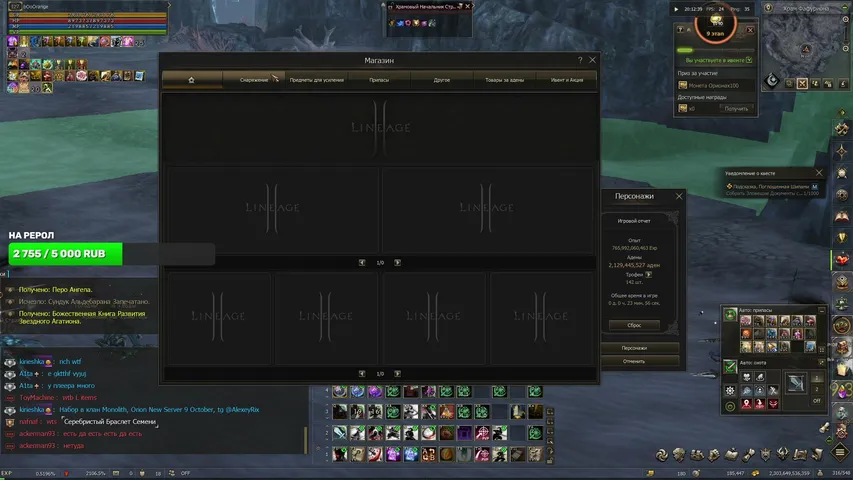Image resolution: width=853 pixels, height=480 pixels.
Task: Click Серебристый Браслет Семени item link in chat
Action: 110,421
